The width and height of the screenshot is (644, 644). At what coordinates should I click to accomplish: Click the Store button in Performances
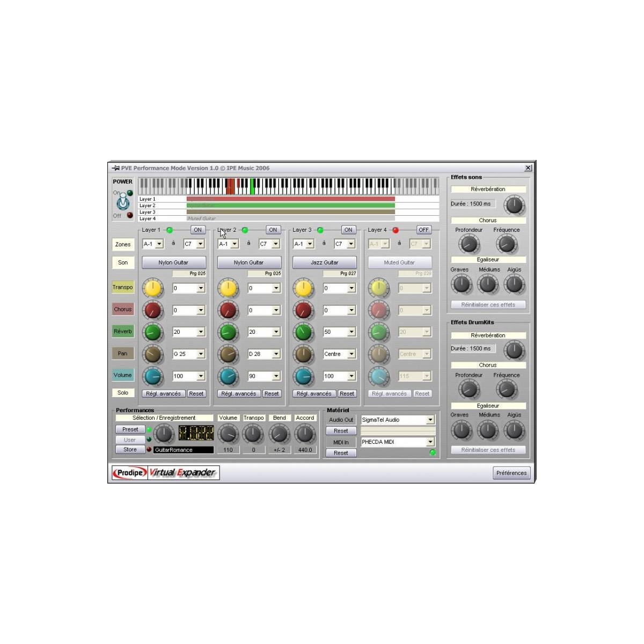[x=130, y=450]
